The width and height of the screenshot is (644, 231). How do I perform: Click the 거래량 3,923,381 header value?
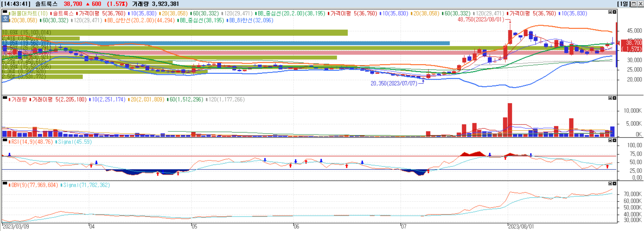pyautogui.click(x=155, y=4)
